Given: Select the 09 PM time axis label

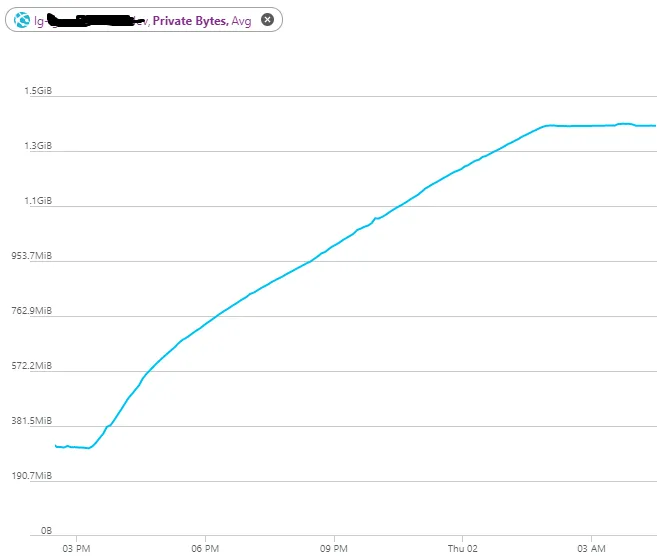Looking at the screenshot, I should click(334, 548).
